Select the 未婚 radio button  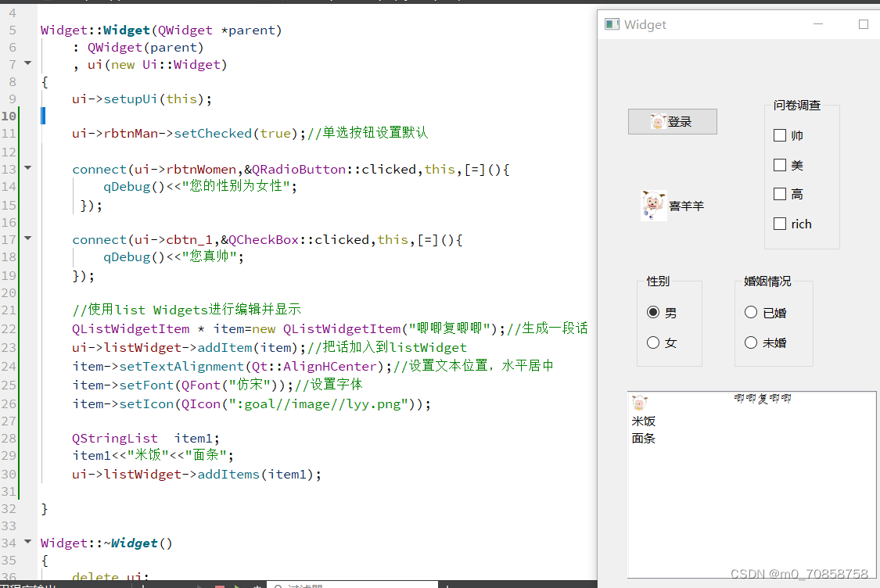750,342
